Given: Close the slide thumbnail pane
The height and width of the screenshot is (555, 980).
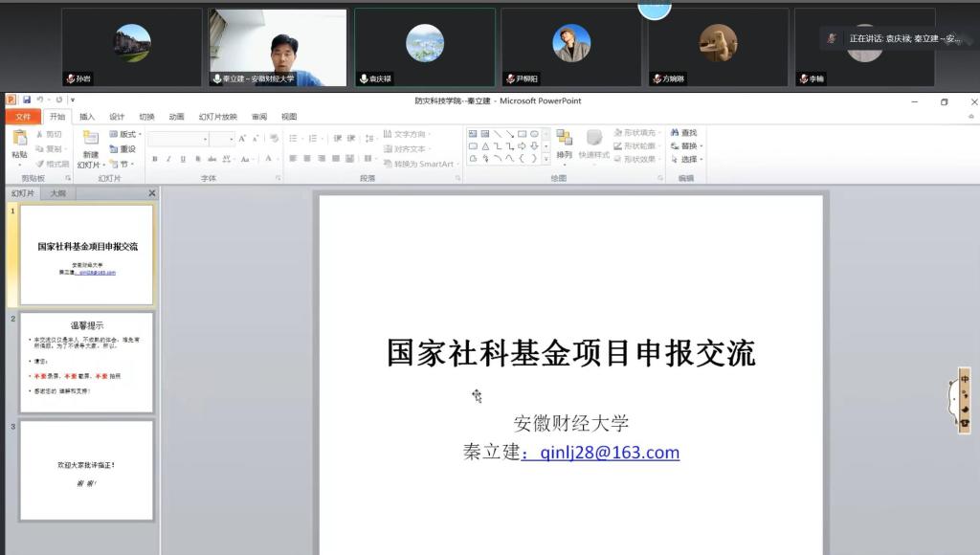Looking at the screenshot, I should (151, 193).
